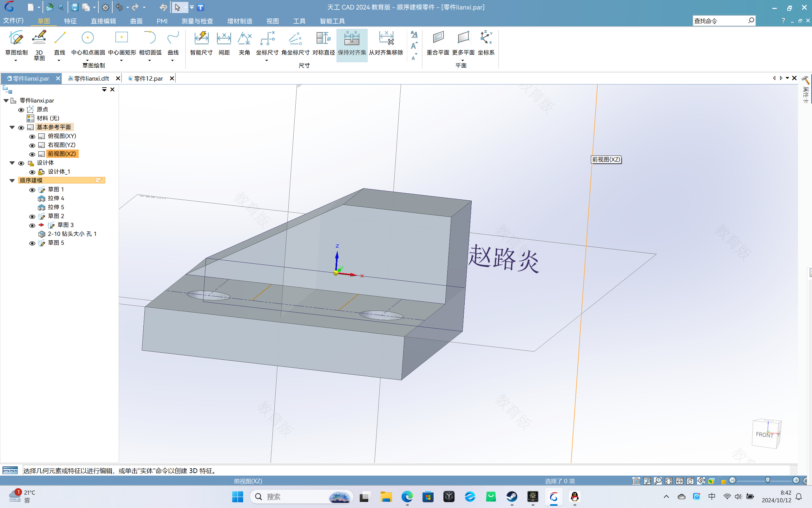This screenshot has height=508, width=812.
Task: Select 2-10 钻头大小 孔 1 feature
Action: click(x=72, y=234)
